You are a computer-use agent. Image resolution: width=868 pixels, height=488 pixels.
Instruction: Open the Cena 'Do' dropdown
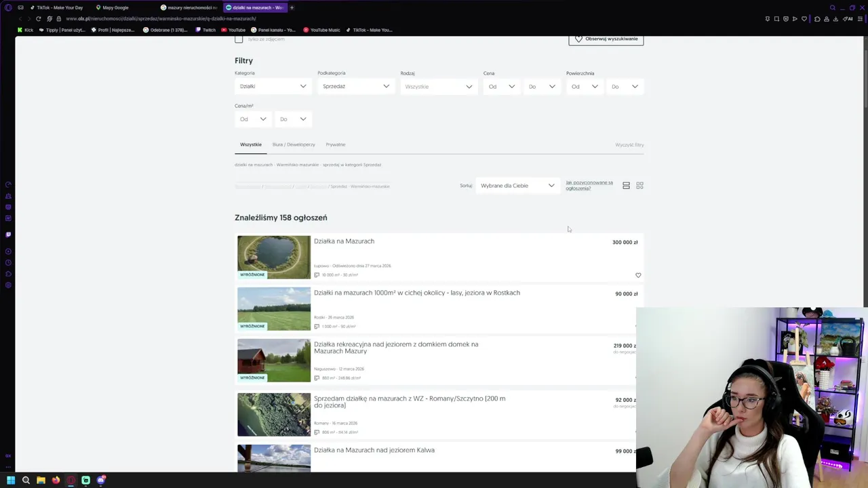[x=542, y=86]
